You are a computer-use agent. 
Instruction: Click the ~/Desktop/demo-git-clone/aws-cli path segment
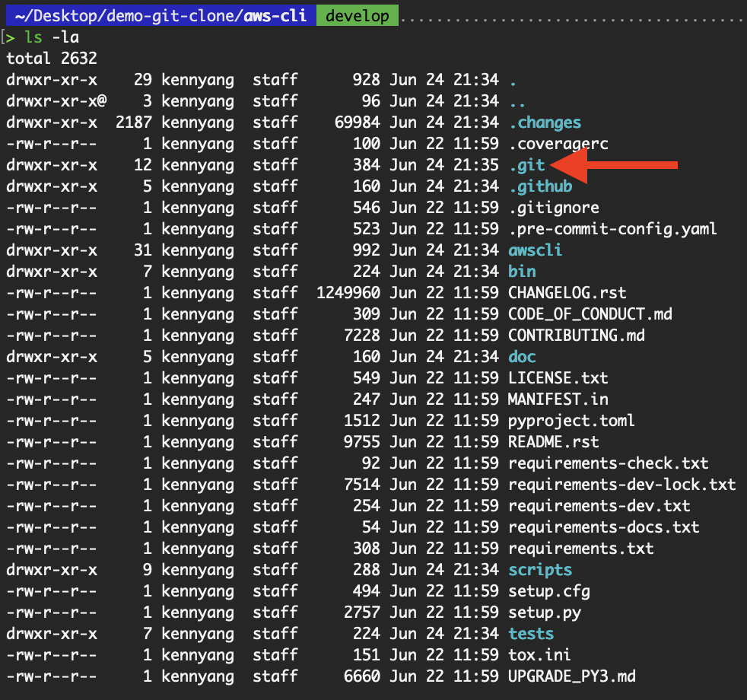(x=161, y=16)
